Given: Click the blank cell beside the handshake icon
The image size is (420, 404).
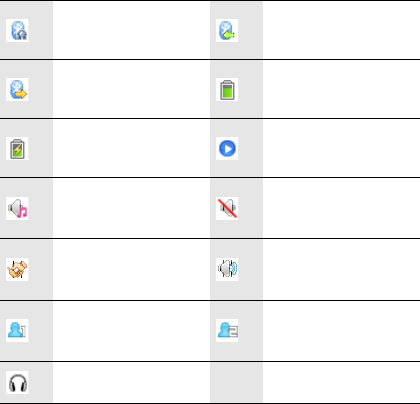Looking at the screenshot, I should point(131,269).
